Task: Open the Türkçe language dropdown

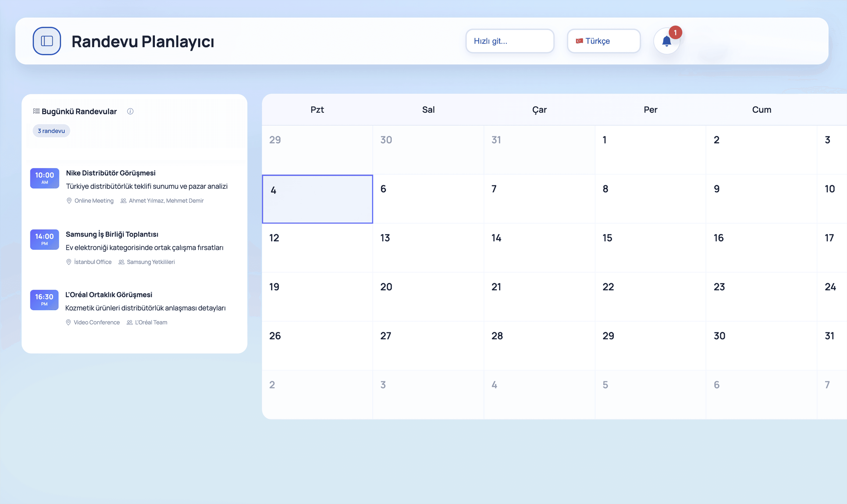Action: pyautogui.click(x=603, y=41)
